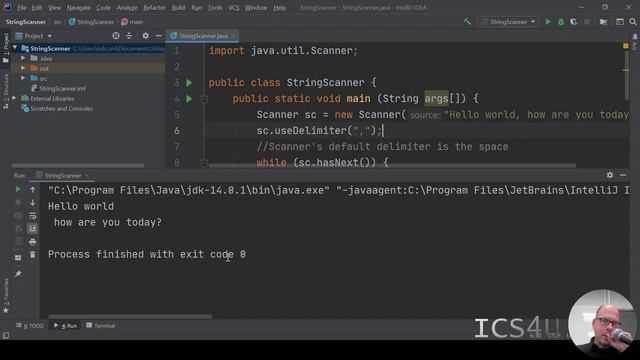Hide the Project tool window

coord(158,36)
